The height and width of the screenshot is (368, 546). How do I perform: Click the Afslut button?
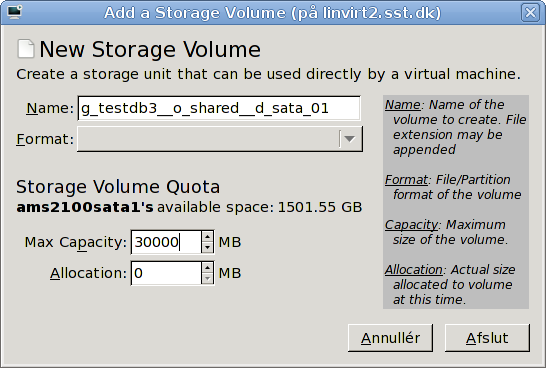(487, 338)
